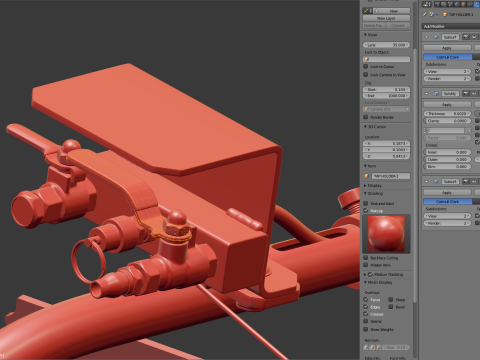
Task: Enable the Seams overlay checkbox
Action: click(366, 321)
